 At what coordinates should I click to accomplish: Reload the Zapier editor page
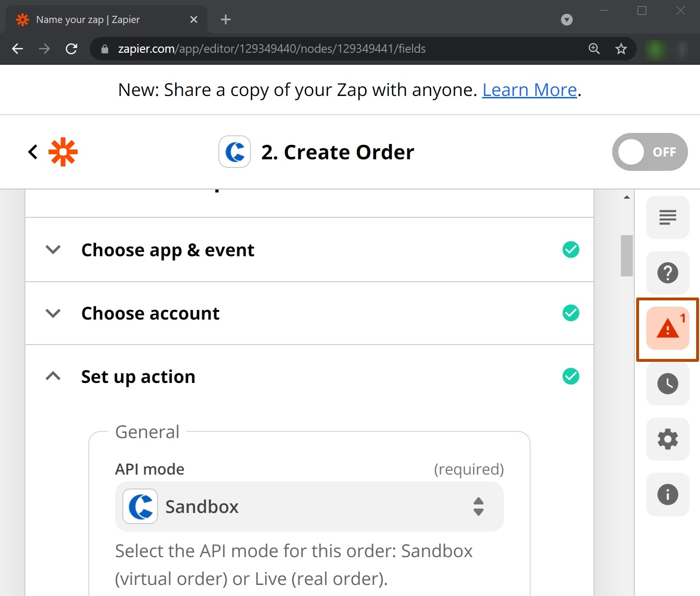click(71, 48)
